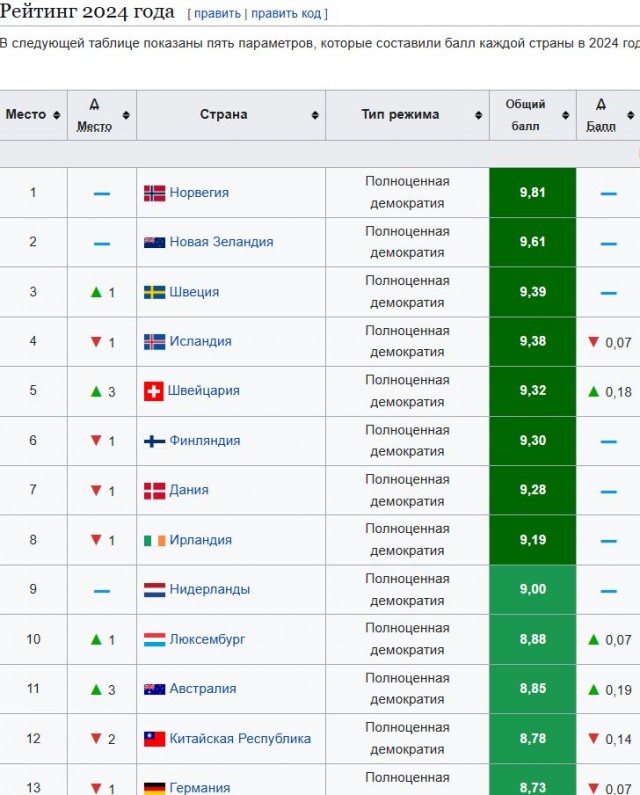This screenshot has width=640, height=795.
Task: Open the Швеция country link
Action: pyautogui.click(x=194, y=292)
